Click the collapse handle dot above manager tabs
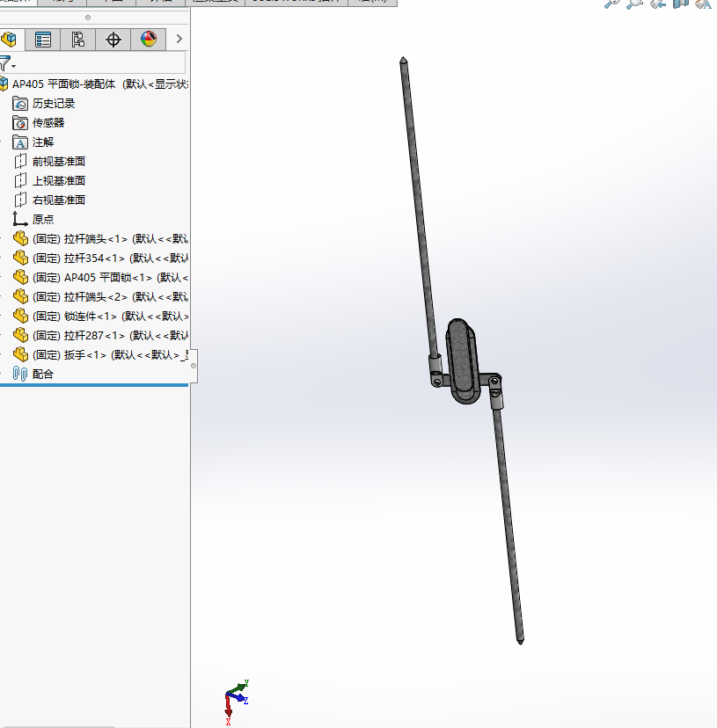The width and height of the screenshot is (717, 728). coord(88,18)
